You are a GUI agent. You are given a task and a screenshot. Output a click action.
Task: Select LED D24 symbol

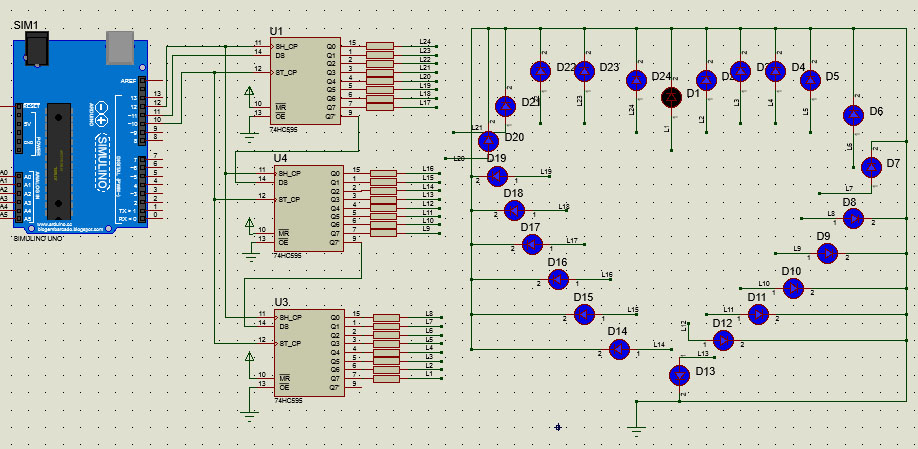point(635,79)
